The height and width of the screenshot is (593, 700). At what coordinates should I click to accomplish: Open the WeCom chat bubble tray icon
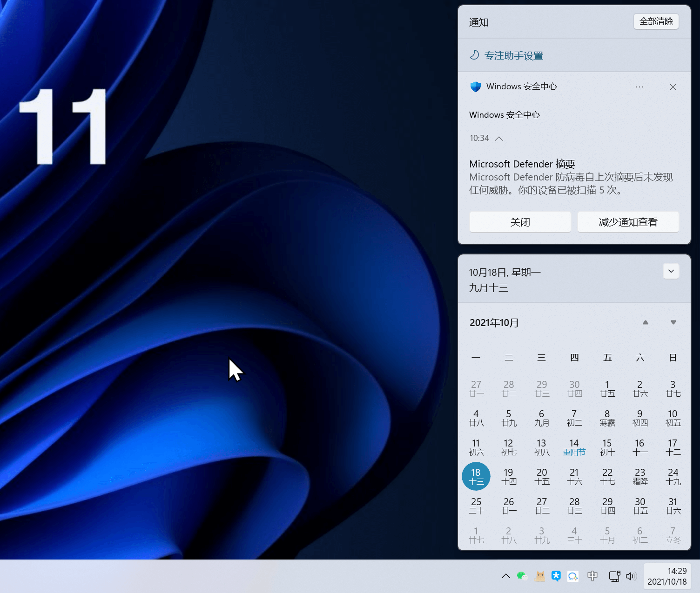[x=573, y=576]
